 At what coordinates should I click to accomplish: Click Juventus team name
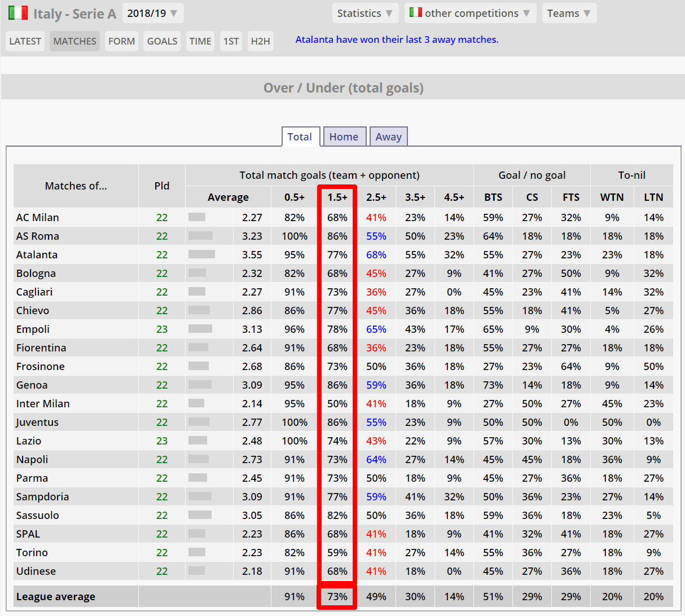coord(37,422)
